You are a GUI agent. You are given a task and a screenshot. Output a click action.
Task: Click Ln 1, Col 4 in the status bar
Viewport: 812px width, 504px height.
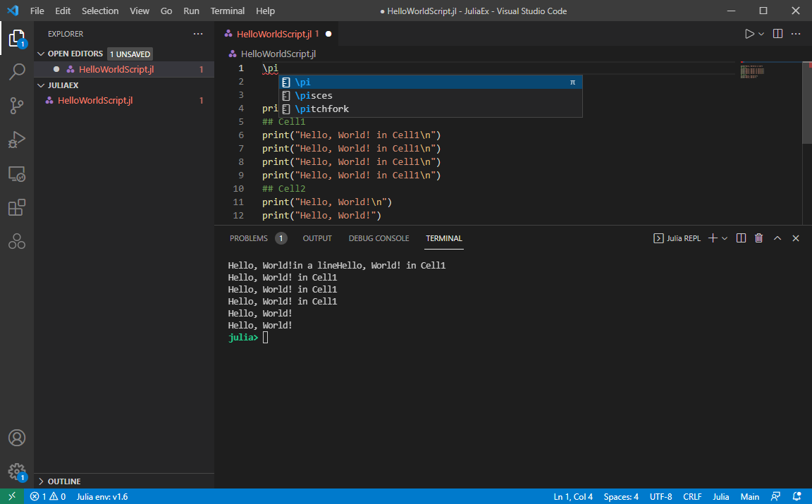tap(573, 496)
